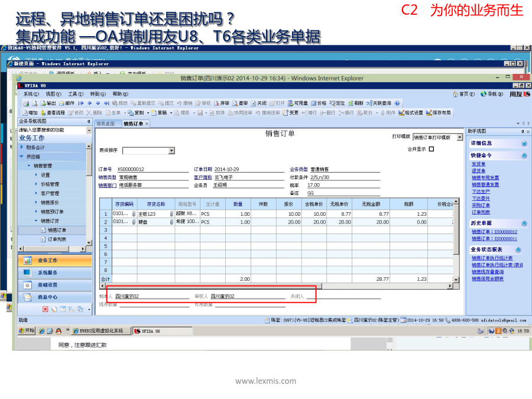Collapse the 历史单据 panel section

(524, 223)
